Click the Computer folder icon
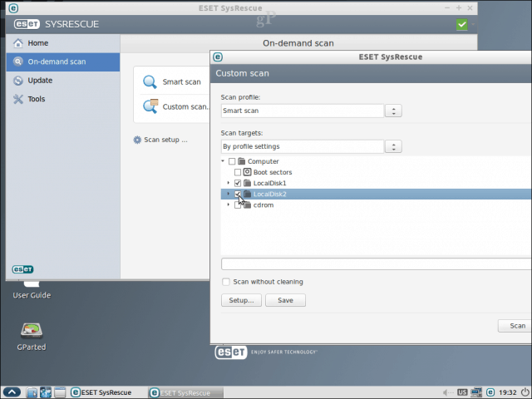This screenshot has height=399, width=532. point(242,161)
